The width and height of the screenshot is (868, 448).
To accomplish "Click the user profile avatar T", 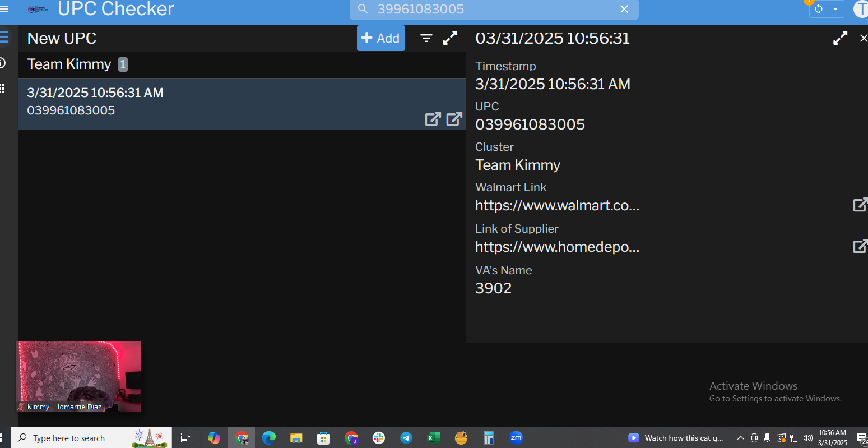I will (x=861, y=9).
